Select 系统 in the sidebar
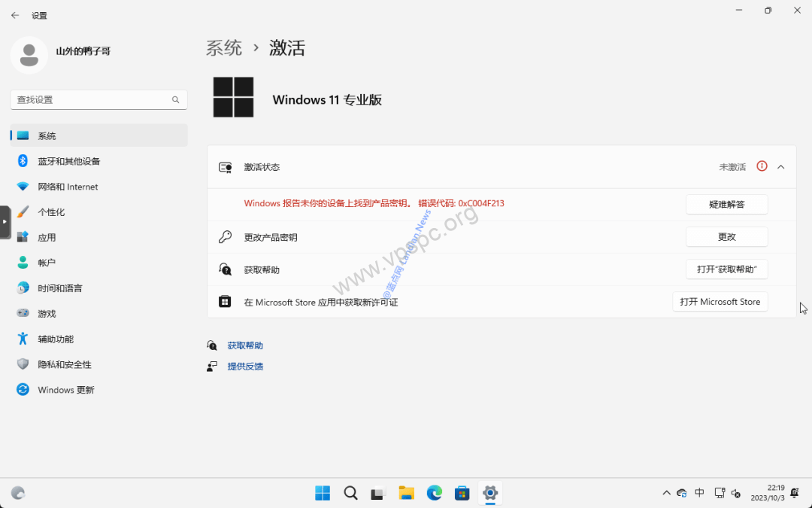The width and height of the screenshot is (812, 508). [x=99, y=135]
